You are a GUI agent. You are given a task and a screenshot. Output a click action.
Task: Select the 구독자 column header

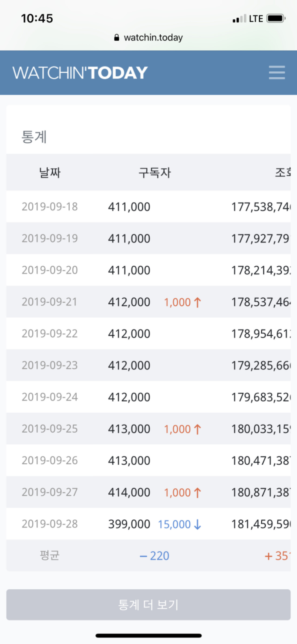(155, 172)
